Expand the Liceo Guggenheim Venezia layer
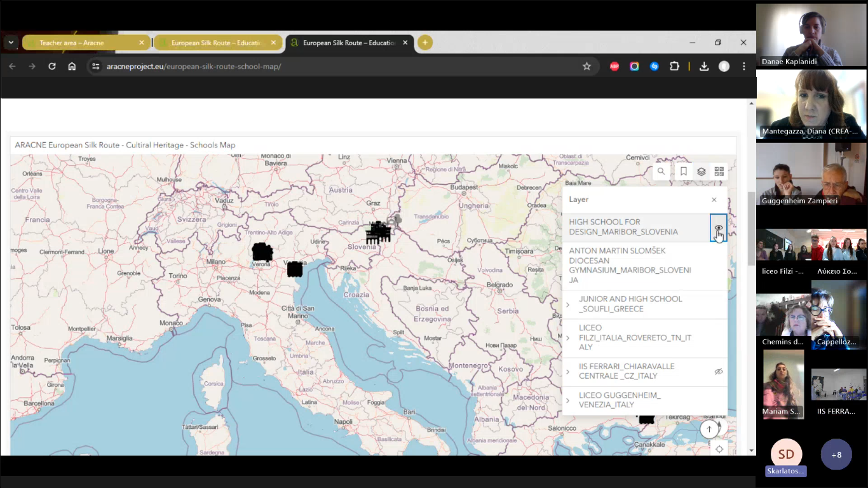This screenshot has width=868, height=488. pyautogui.click(x=568, y=400)
